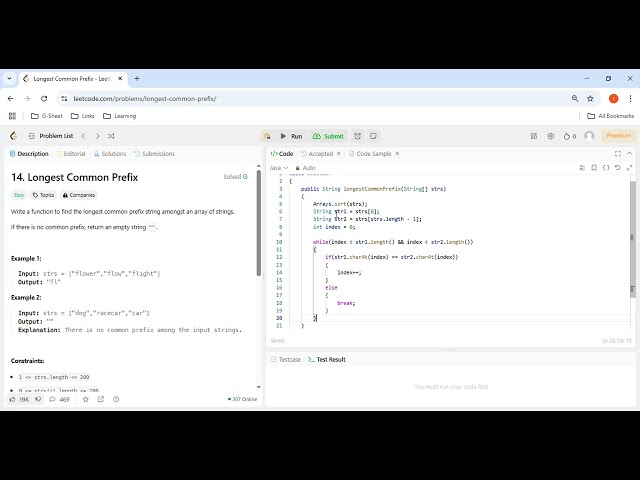Expand editor to full screen icon
Image resolution: width=640 pixels, height=480 pixels.
pyautogui.click(x=629, y=168)
